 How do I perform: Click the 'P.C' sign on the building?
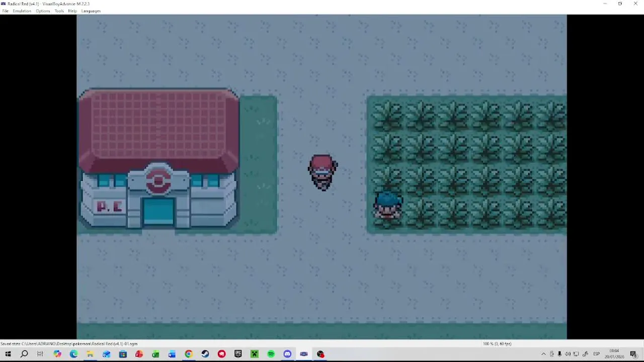point(109,206)
